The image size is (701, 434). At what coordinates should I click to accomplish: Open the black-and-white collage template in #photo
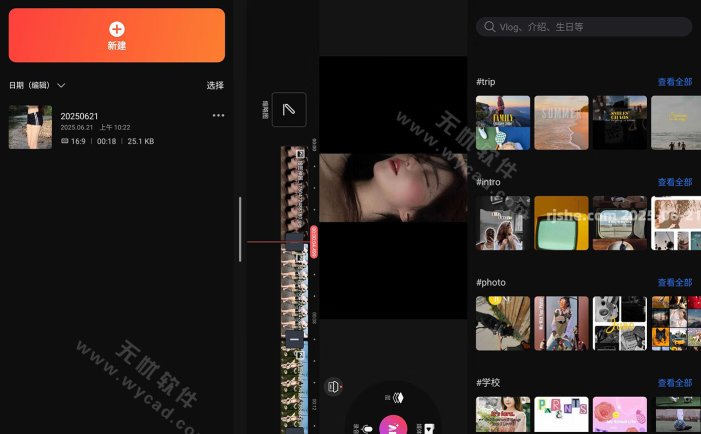620,323
